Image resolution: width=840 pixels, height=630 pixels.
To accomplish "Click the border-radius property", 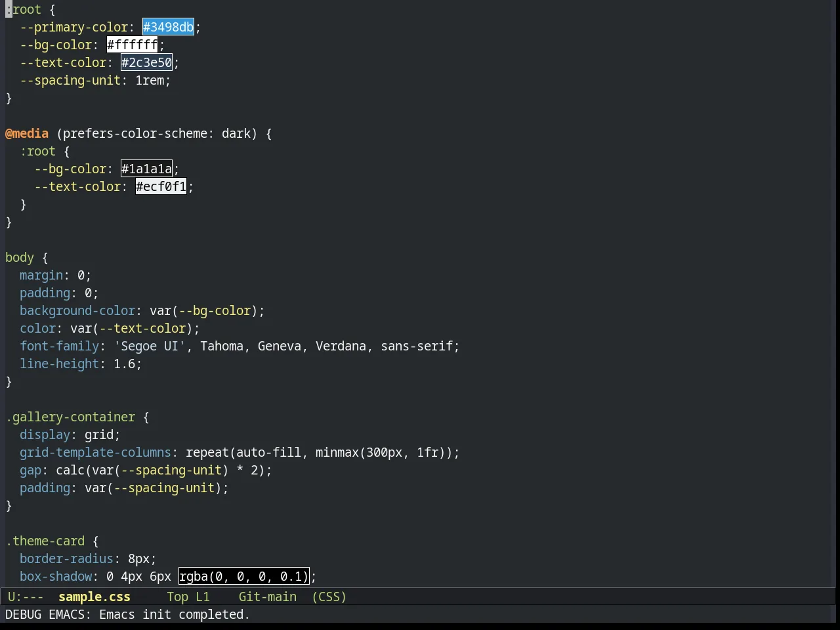I will (66, 558).
